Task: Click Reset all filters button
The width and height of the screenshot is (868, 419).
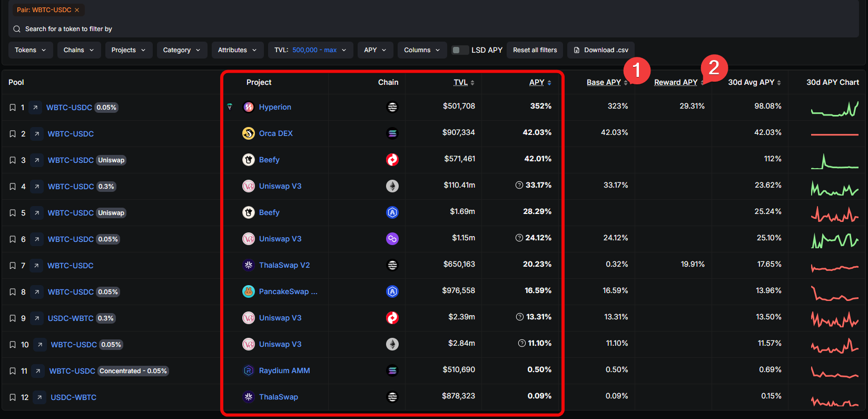Action: tap(535, 50)
